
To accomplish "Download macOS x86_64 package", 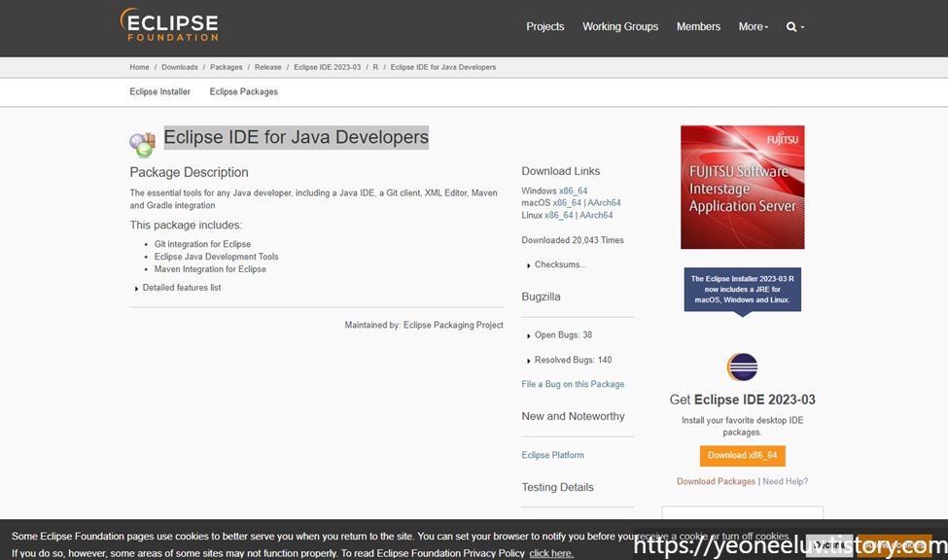I will pos(567,202).
